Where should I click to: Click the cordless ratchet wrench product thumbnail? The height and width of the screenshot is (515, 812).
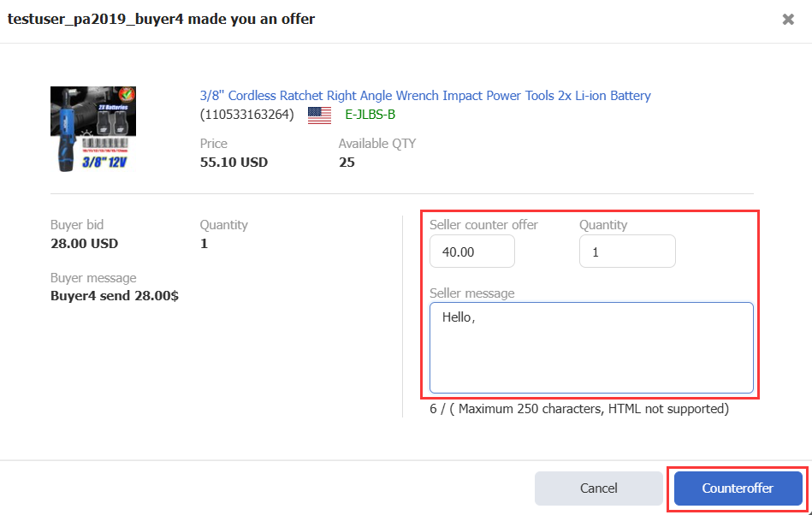pos(93,129)
